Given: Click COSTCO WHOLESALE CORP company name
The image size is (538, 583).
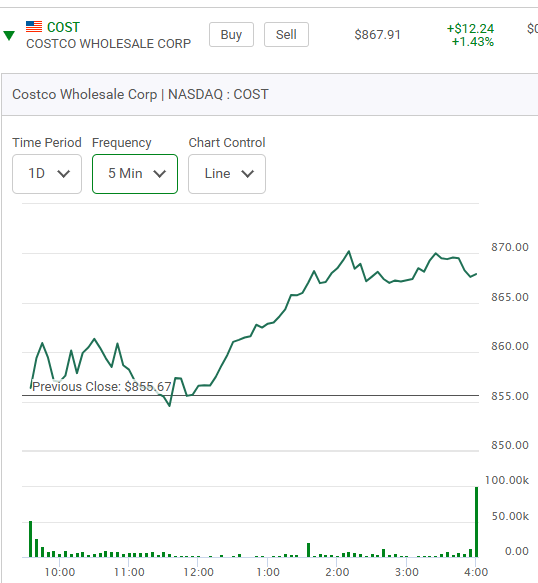Looking at the screenshot, I should point(108,44).
